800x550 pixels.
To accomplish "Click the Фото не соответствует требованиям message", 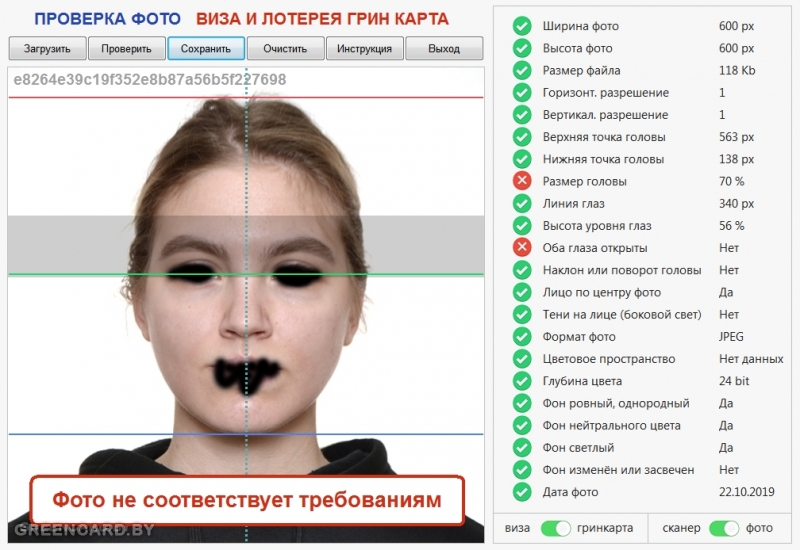I will (247, 500).
